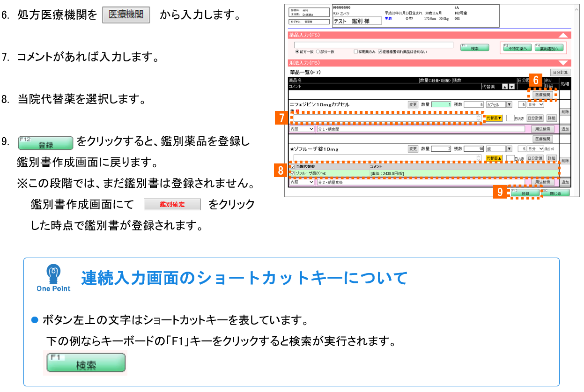Open the カプセル unit dropdown for ニフェジピン

click(x=509, y=105)
